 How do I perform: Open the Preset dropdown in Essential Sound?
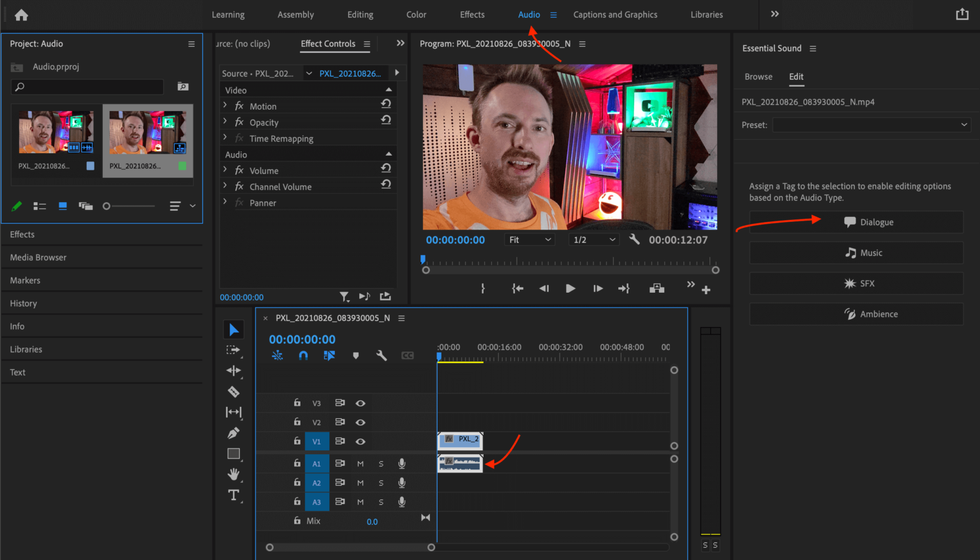pos(872,125)
